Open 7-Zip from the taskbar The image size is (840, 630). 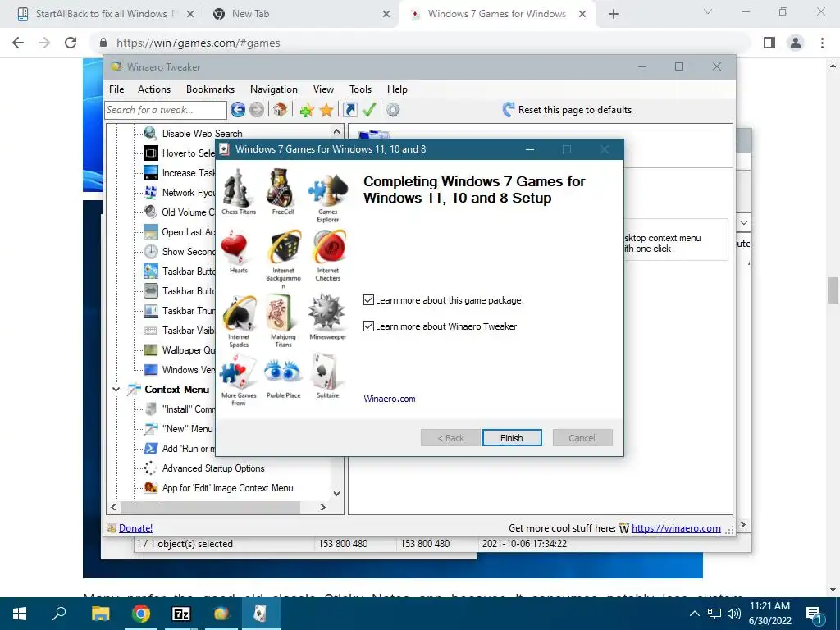coord(181,614)
